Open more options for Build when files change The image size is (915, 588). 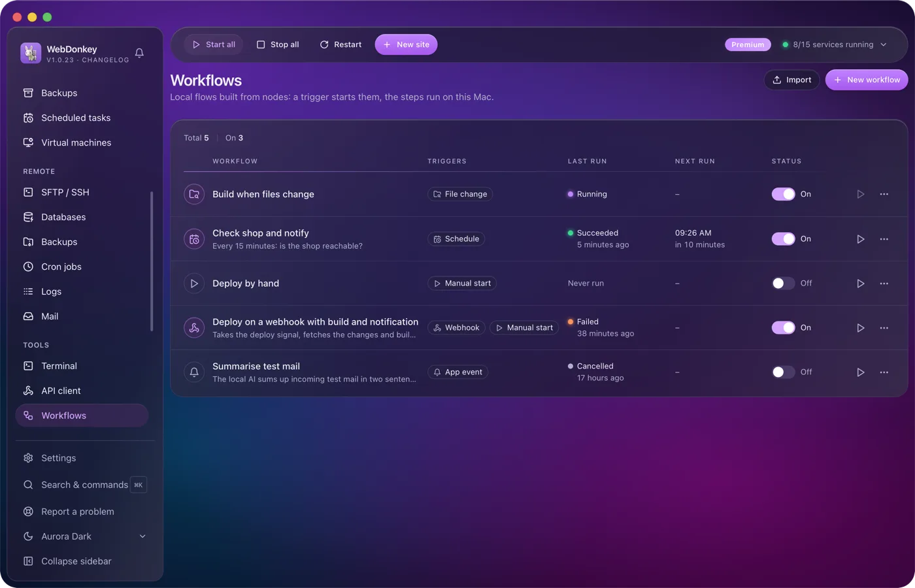[x=884, y=194]
